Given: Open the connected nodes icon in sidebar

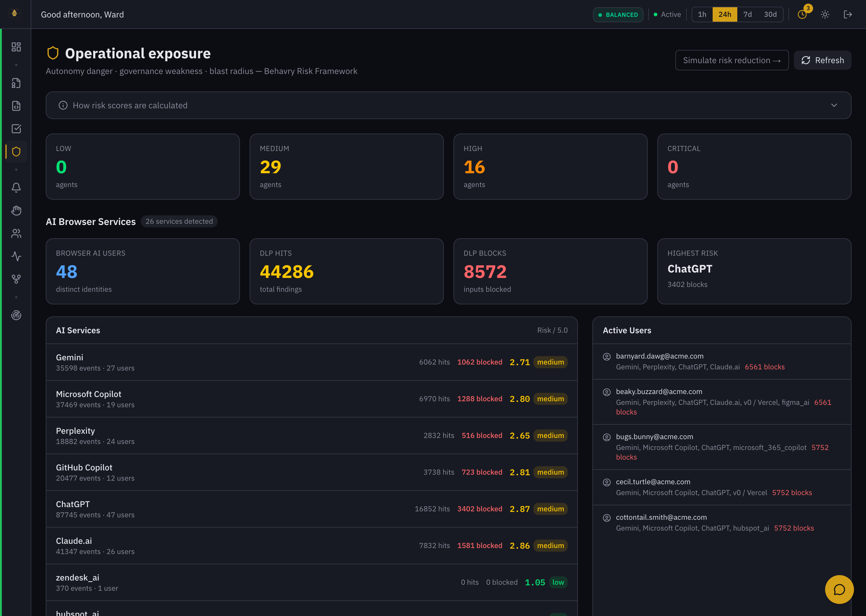Looking at the screenshot, I should pyautogui.click(x=16, y=279).
